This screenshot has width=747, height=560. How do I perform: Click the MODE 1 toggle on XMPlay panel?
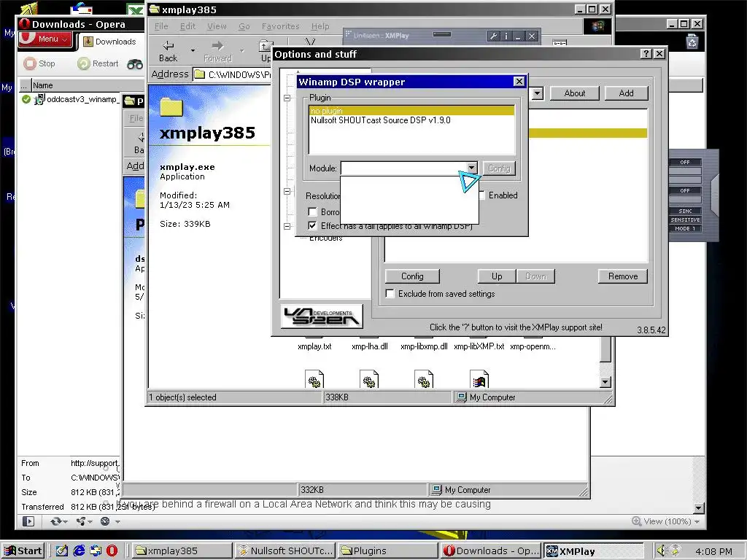coord(685,228)
